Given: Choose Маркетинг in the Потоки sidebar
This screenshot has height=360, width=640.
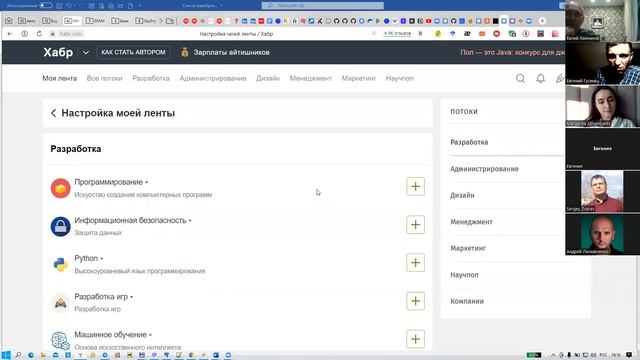Looking at the screenshot, I should point(468,248).
